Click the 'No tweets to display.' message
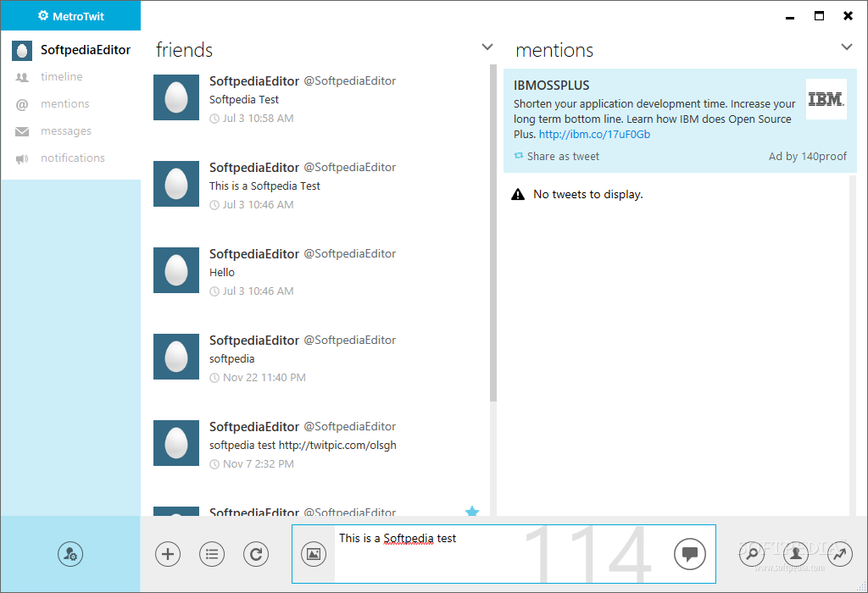 point(588,194)
